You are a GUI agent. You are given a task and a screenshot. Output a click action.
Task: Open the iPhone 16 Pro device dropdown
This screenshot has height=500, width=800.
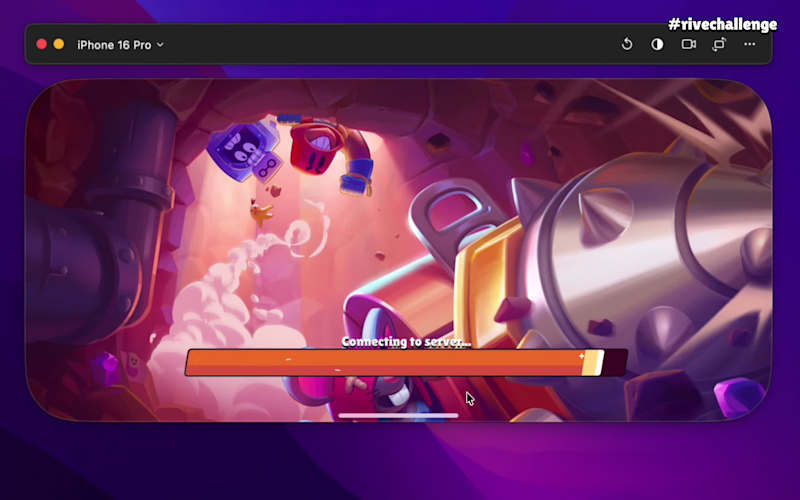(120, 45)
